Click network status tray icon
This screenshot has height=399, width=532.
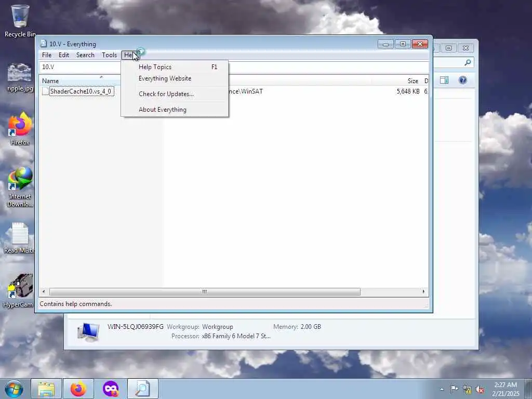tap(467, 390)
